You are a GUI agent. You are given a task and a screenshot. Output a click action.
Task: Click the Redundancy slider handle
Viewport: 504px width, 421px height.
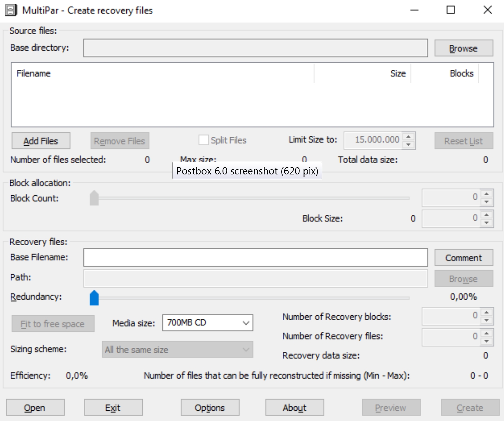[x=94, y=298]
